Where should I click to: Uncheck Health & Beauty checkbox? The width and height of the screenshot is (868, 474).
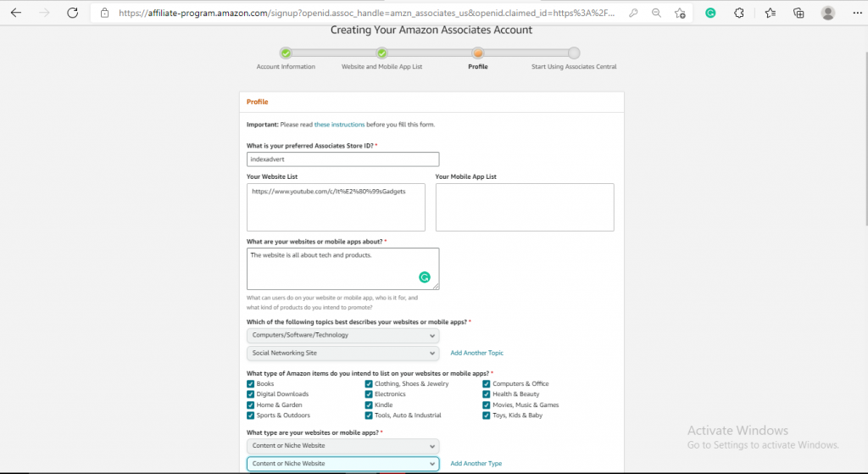pyautogui.click(x=486, y=394)
